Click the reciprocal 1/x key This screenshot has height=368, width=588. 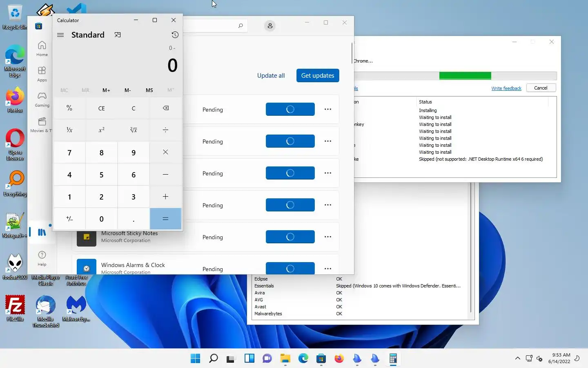pos(69,130)
